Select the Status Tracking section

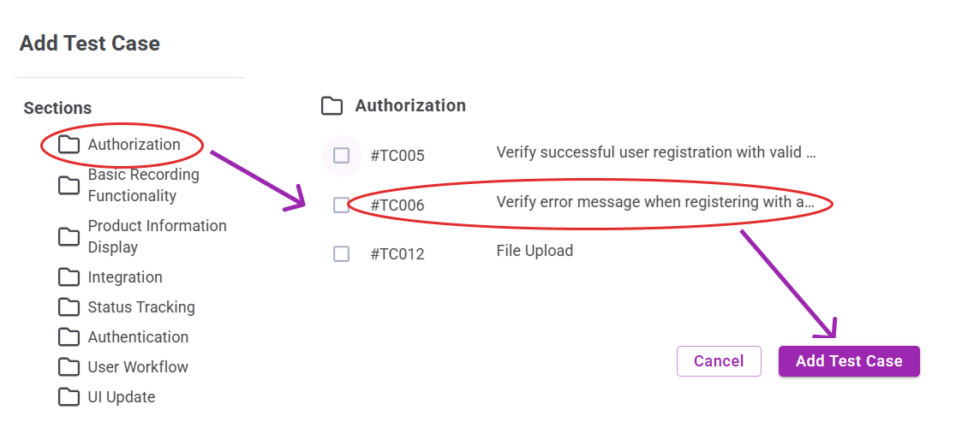141,307
